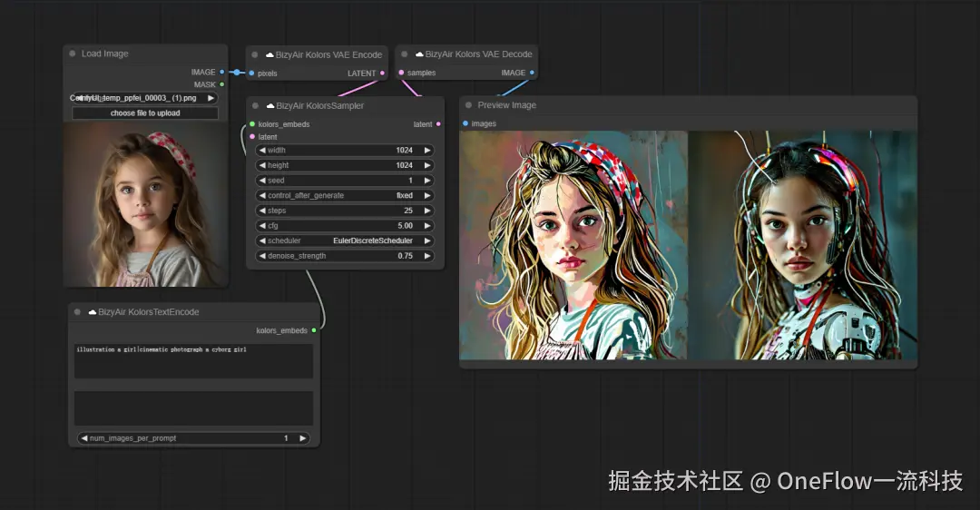The image size is (980, 510).
Task: Select previous scheduler with left arrow
Action: pyautogui.click(x=262, y=240)
